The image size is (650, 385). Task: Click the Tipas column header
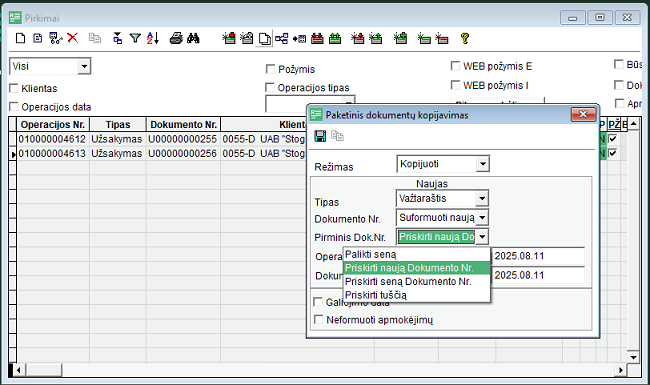tap(118, 124)
